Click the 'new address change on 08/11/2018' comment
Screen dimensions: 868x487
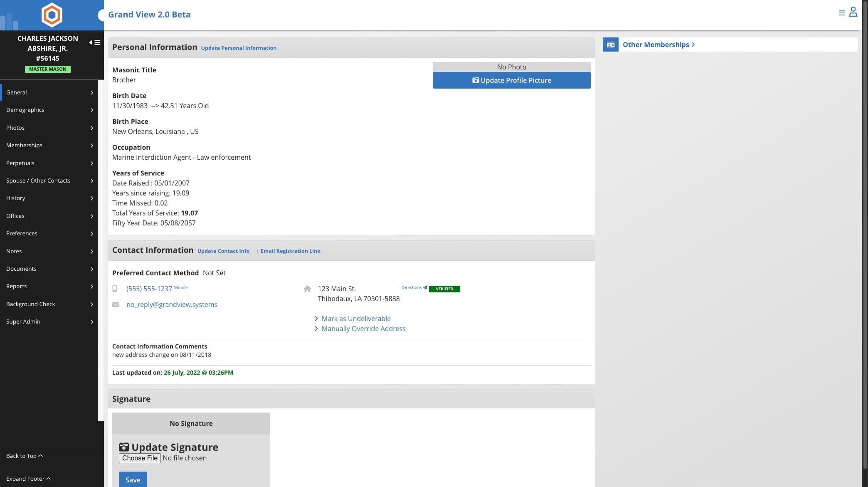click(x=162, y=355)
